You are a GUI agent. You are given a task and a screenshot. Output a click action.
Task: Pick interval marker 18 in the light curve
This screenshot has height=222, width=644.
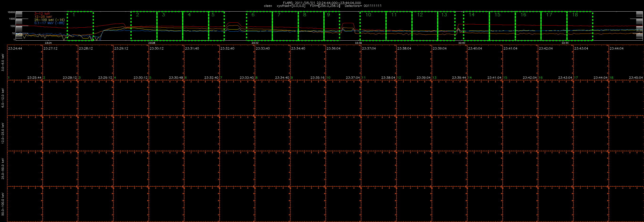(575, 15)
